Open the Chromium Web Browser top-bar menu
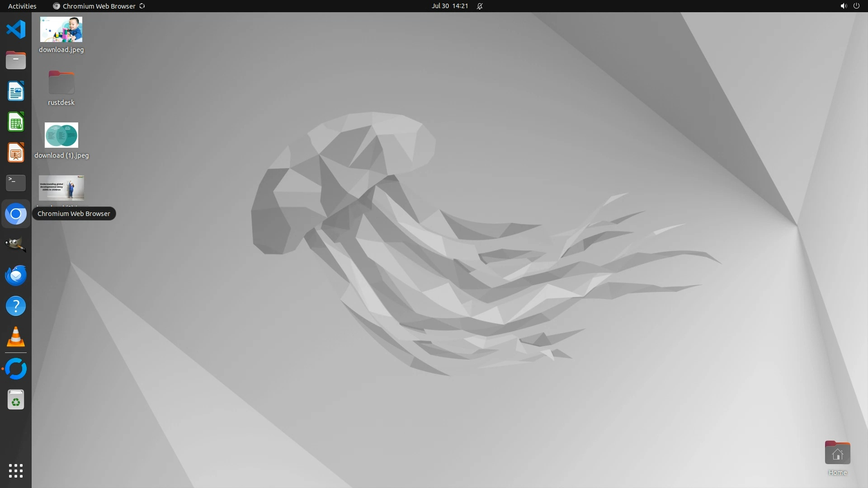The height and width of the screenshot is (488, 868). coord(99,6)
